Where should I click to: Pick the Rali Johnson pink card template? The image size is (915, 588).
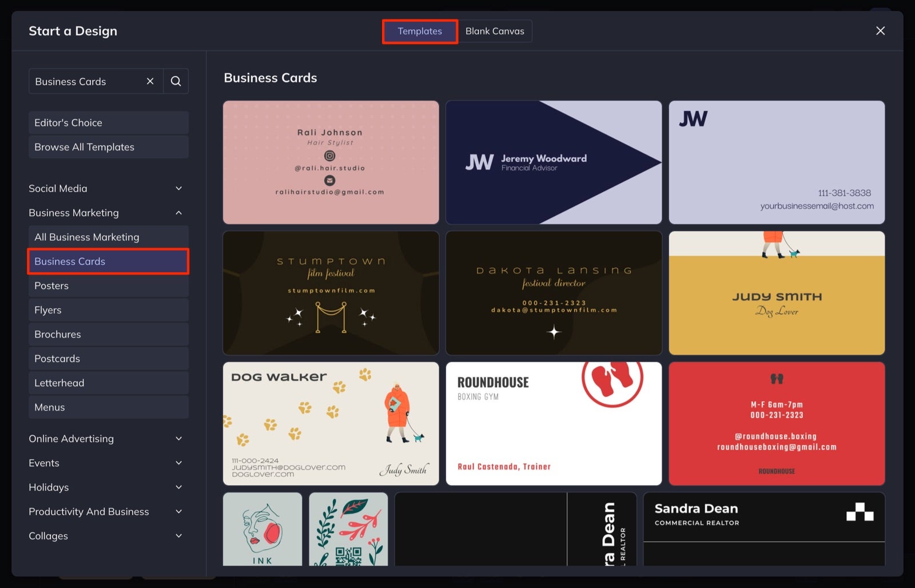(331, 162)
